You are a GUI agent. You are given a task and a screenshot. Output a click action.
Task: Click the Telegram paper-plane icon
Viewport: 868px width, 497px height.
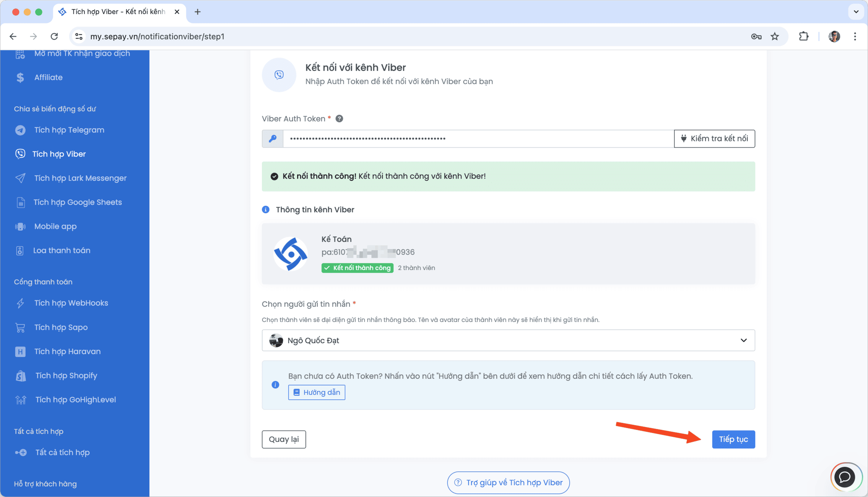[20, 130]
